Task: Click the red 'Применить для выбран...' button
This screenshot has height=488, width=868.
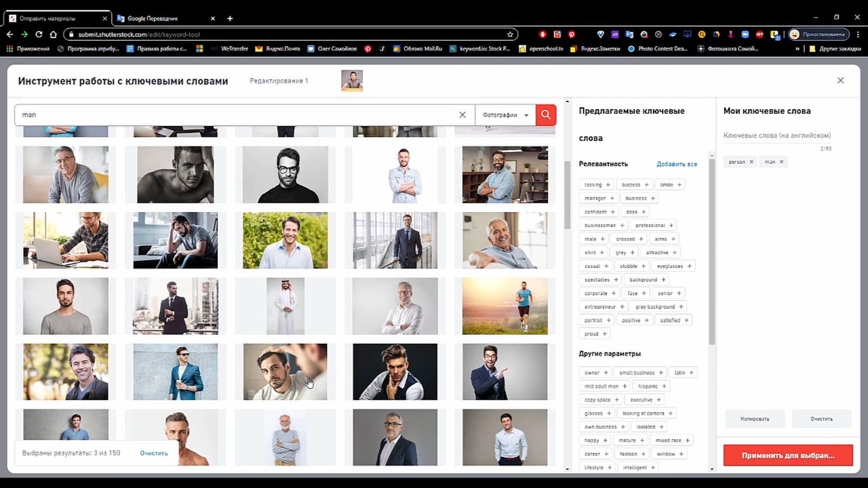Action: 788,455
